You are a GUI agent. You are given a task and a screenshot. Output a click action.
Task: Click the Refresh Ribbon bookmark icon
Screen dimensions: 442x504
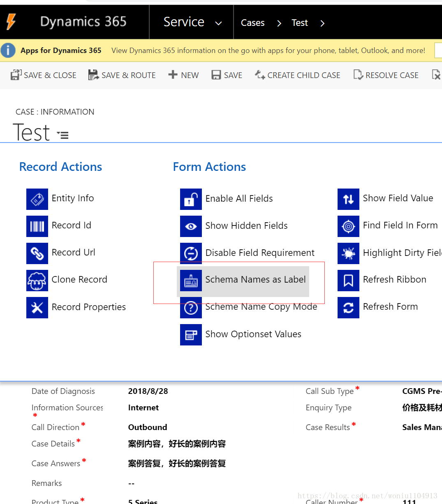[x=348, y=281]
